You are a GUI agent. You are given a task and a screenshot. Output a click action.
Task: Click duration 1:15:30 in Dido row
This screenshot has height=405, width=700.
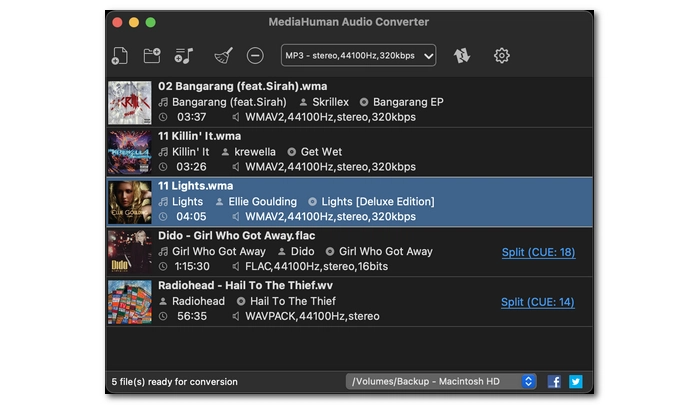192,267
